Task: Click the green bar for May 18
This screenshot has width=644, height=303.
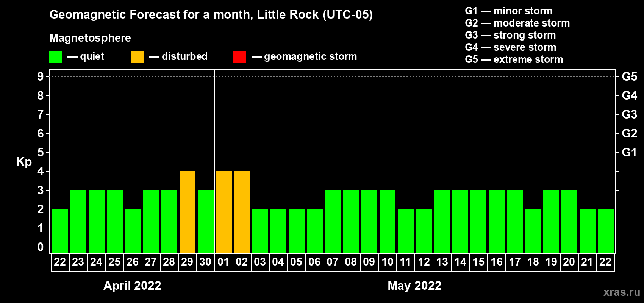Action: 533,231
